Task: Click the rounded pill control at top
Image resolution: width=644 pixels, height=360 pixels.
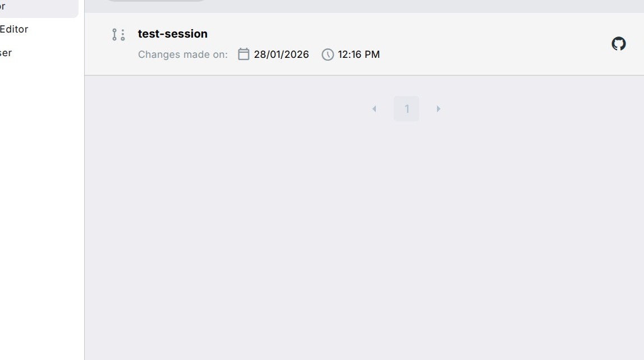Action: pos(155,1)
